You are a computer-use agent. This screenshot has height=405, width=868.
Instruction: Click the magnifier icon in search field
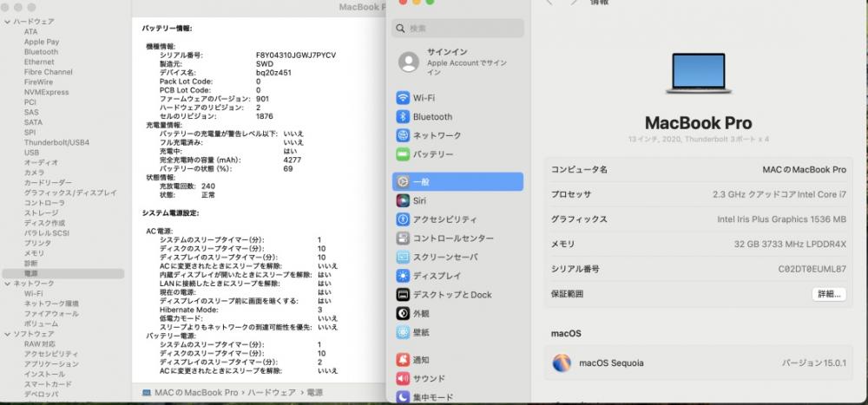click(x=401, y=29)
